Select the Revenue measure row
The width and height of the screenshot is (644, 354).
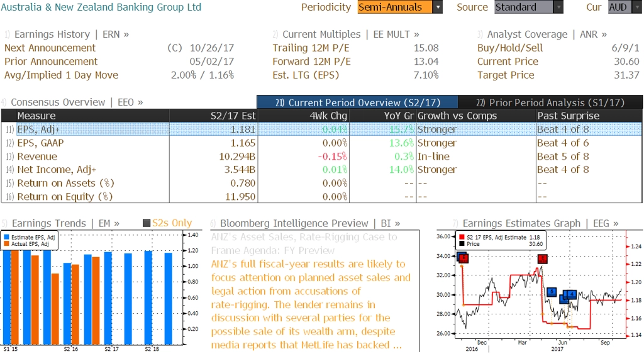[x=321, y=157]
